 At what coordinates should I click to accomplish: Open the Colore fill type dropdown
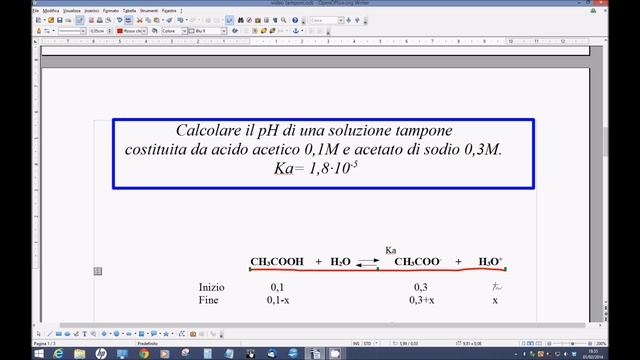[184, 31]
